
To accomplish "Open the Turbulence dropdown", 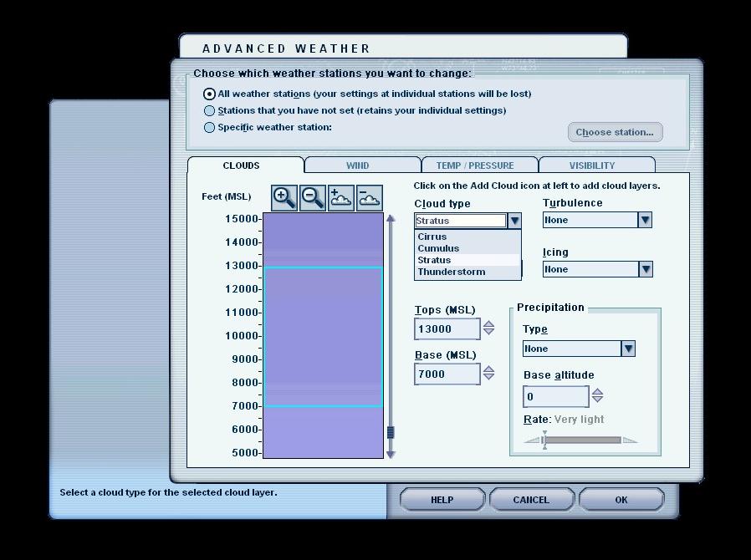I will coord(645,220).
